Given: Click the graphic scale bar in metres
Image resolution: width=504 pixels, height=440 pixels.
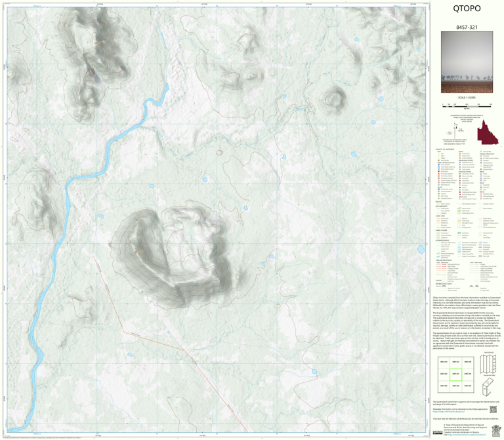Looking at the screenshot, I should 467,105.
